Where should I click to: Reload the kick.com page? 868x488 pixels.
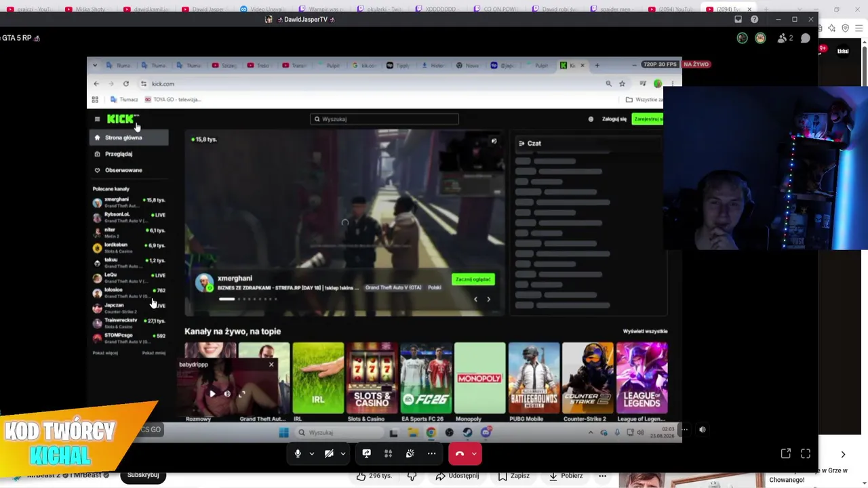[126, 84]
